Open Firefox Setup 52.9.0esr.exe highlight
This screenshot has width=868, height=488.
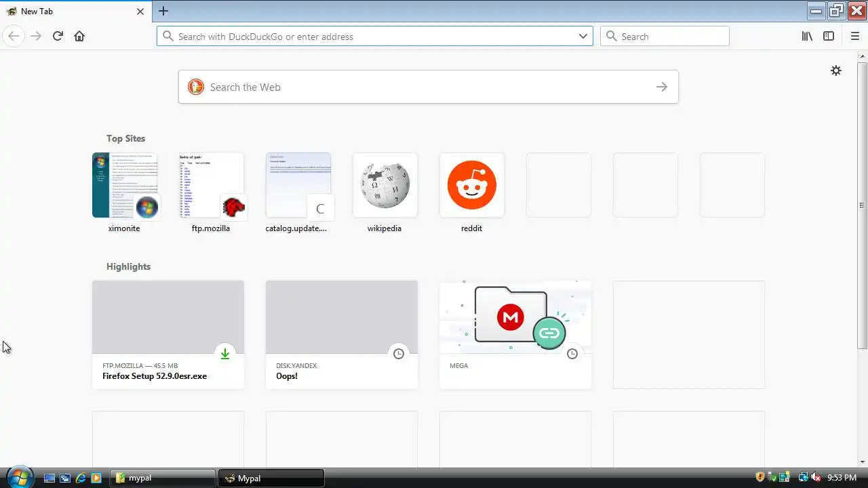[168, 335]
